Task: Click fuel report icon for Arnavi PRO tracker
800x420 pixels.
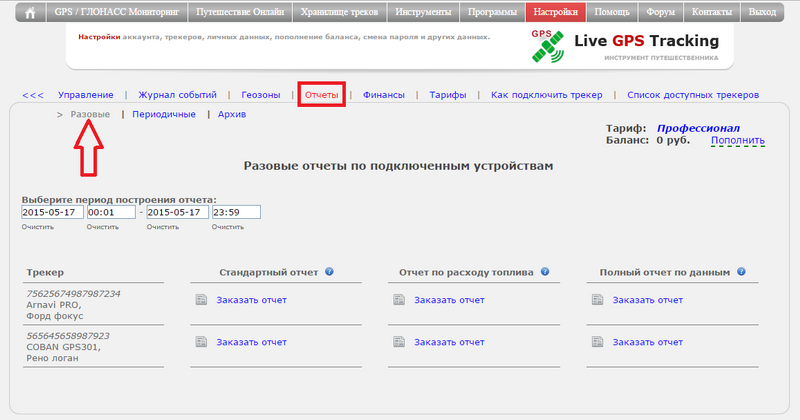Action: [399, 300]
